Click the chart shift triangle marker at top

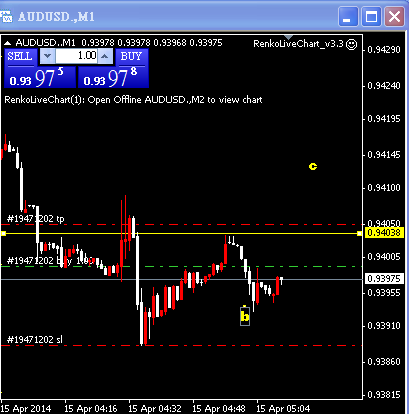288,37
